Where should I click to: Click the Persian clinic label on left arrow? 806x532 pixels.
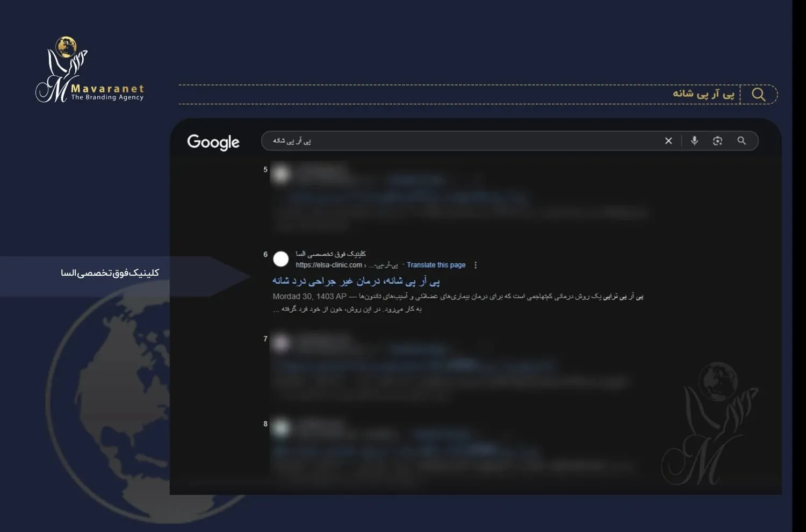click(x=110, y=273)
